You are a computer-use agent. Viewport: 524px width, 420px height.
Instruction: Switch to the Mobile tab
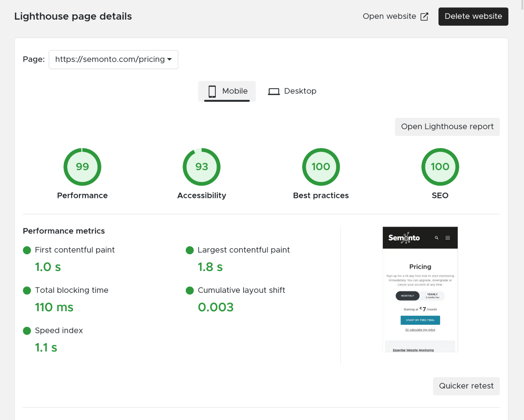(x=227, y=91)
